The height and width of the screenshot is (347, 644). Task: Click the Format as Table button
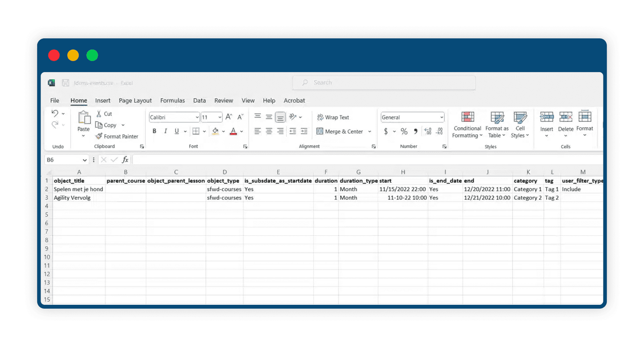point(497,126)
